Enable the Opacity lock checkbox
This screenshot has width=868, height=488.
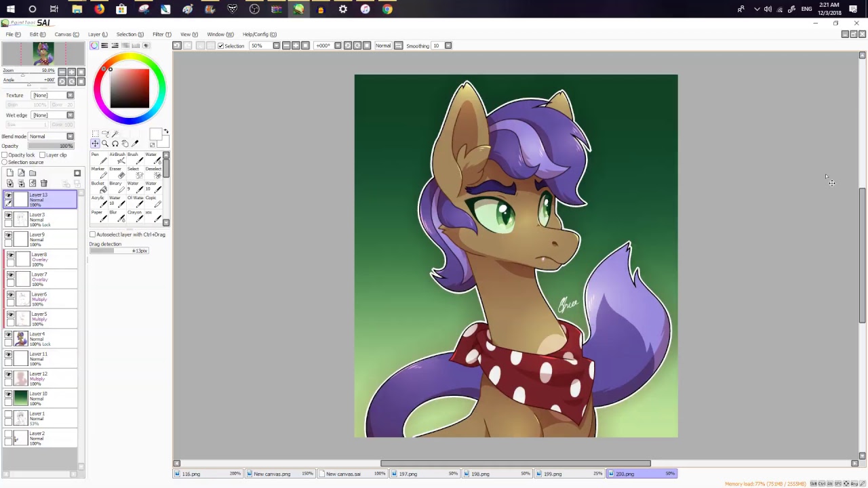click(x=5, y=155)
